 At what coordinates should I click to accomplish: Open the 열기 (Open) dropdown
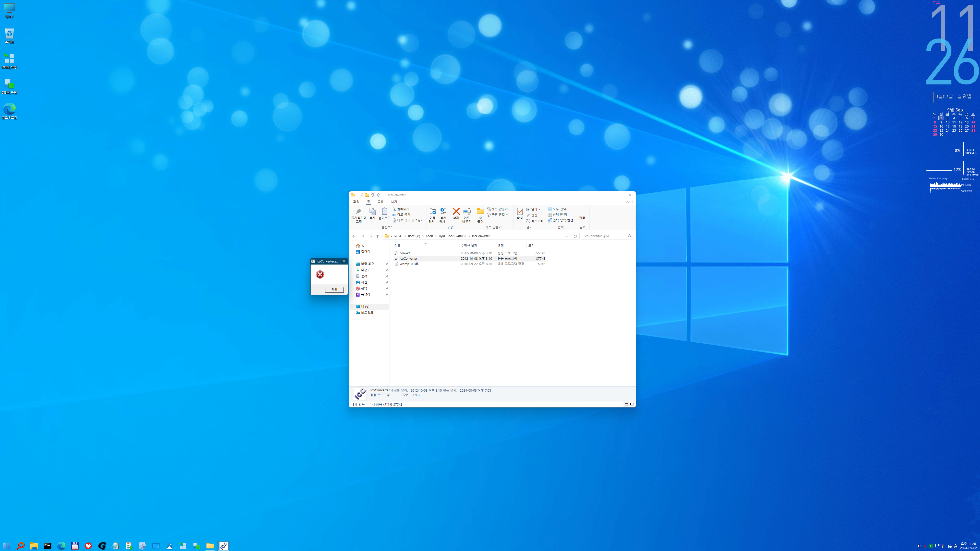pos(533,209)
